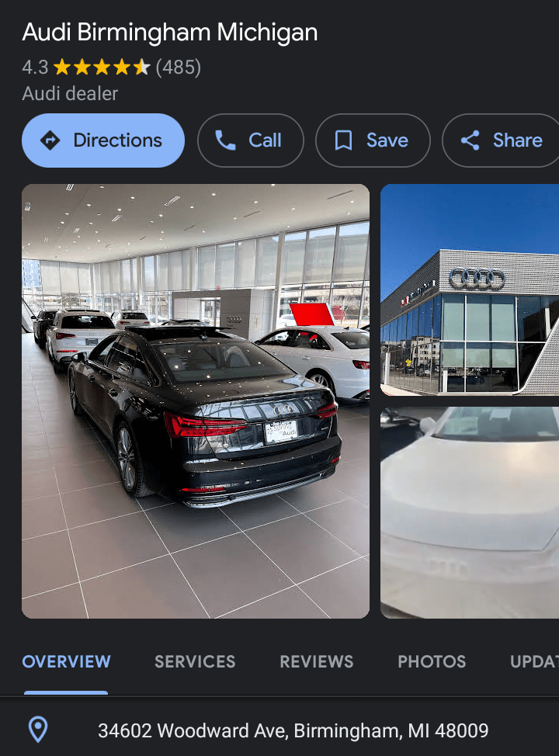This screenshot has height=756, width=559.
Task: Click the 485 reviews count
Action: point(179,68)
